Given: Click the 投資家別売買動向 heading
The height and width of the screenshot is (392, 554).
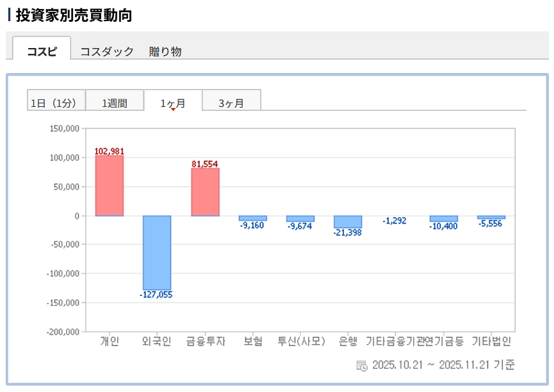Looking at the screenshot, I should [74, 15].
